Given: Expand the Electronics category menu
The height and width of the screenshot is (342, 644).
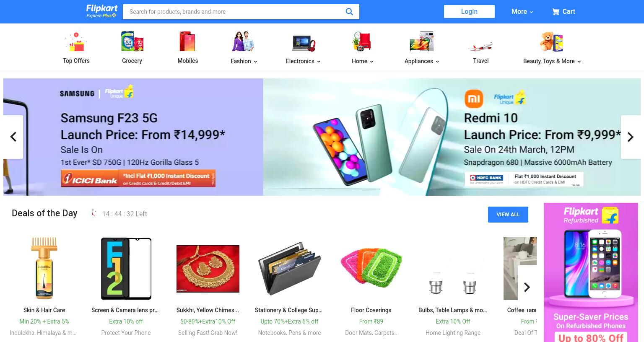Looking at the screenshot, I should (303, 61).
